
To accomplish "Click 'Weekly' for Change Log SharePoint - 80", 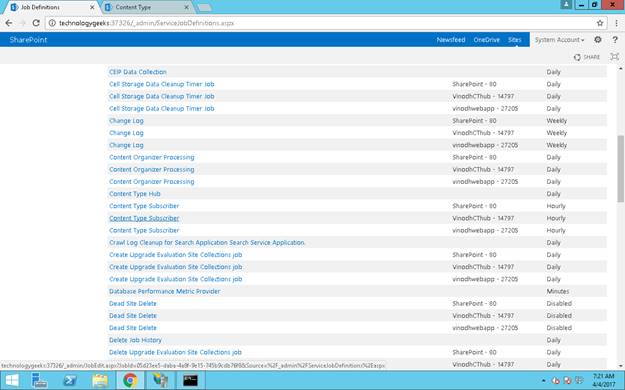I will (x=556, y=120).
